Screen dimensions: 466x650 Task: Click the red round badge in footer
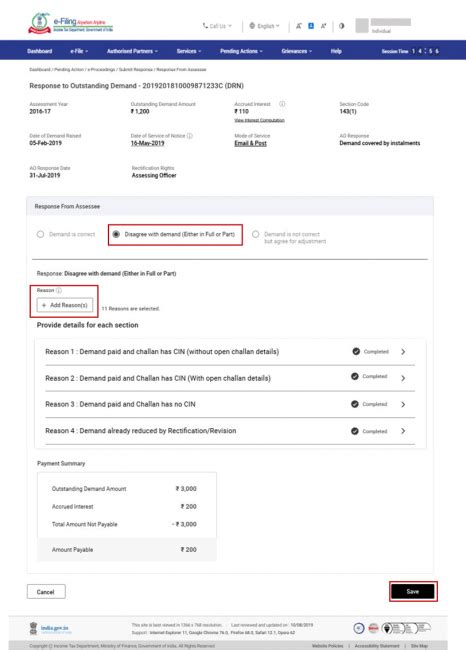coord(373,628)
